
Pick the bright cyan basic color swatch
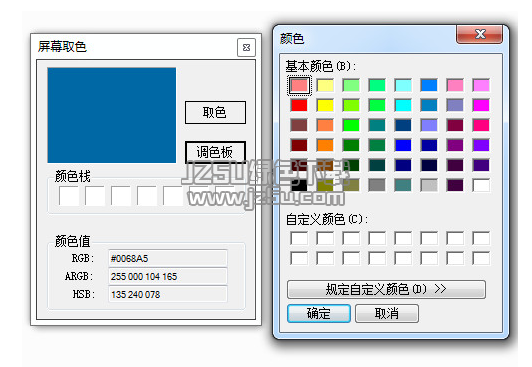point(403,105)
